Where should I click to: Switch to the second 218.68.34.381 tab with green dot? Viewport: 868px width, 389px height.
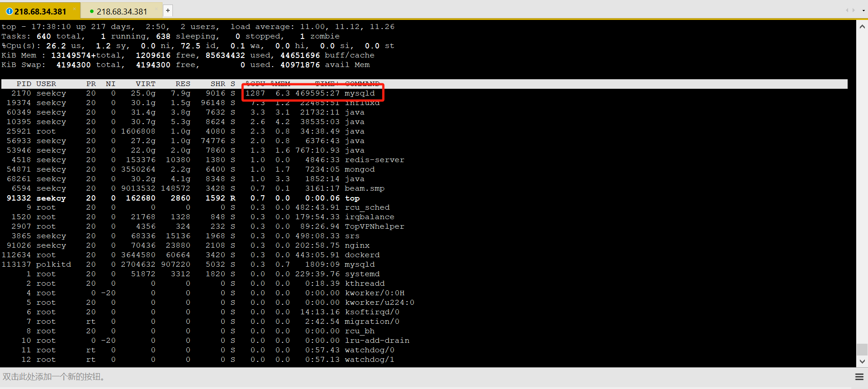[x=122, y=11]
